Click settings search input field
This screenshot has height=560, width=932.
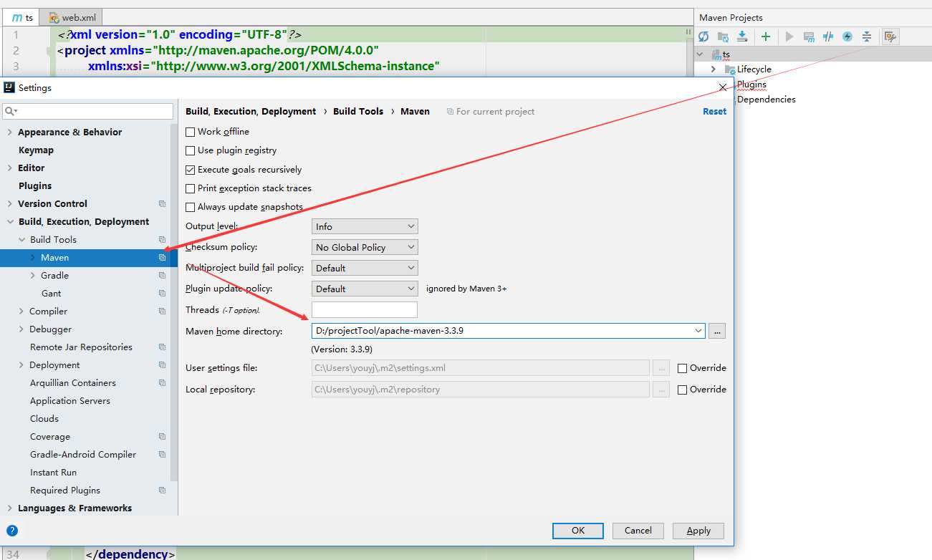(88, 111)
